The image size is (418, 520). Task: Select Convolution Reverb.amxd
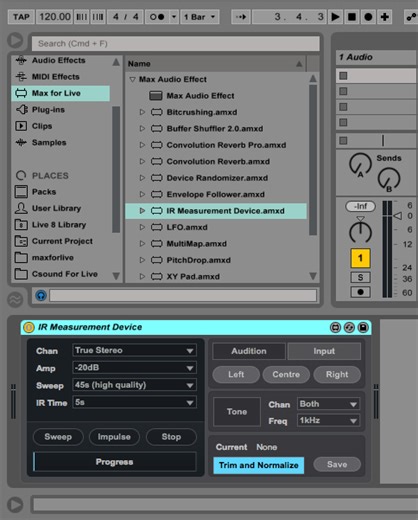tap(218, 162)
